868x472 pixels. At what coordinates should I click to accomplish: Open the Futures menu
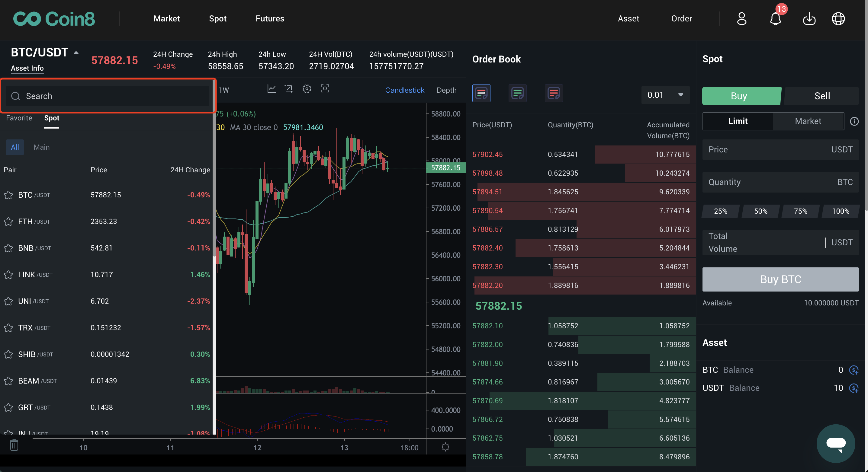tap(270, 18)
